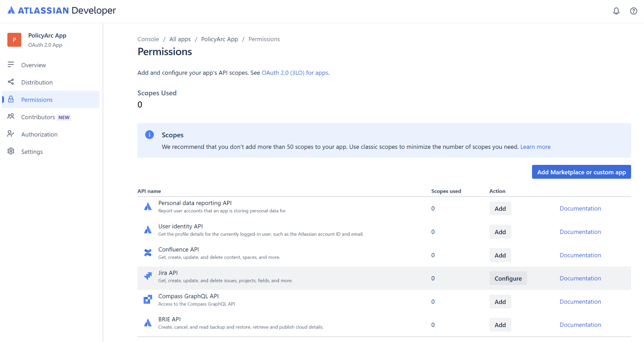
Task: Click Add Marketplace or custom app
Action: click(581, 172)
